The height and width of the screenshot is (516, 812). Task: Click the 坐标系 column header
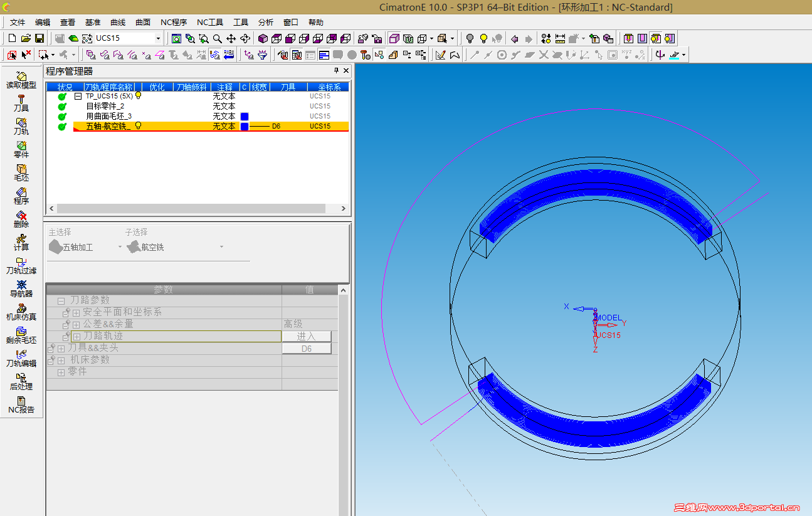pos(329,87)
